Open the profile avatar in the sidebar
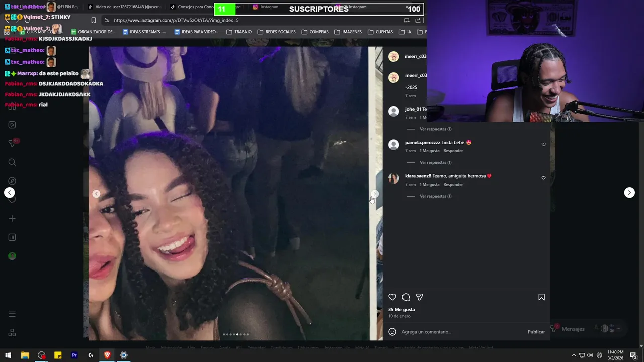This screenshot has width=644, height=362. point(12,256)
